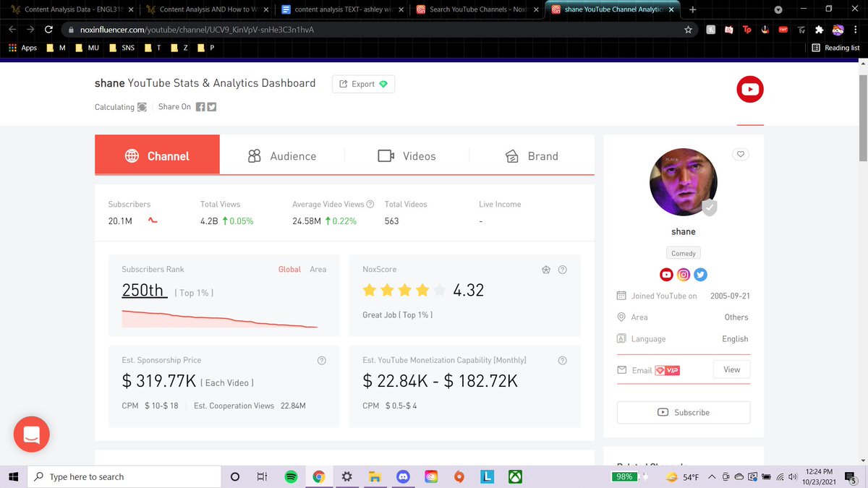This screenshot has height=488, width=868.
Task: Click the subscribers rank trend chart
Action: [219, 319]
